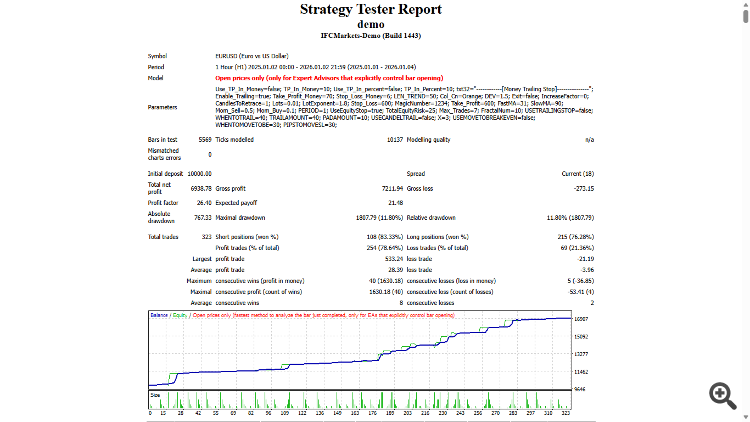Screen dimensions: 750x422
Task: Click 'consecutive wins (profit in money)' label
Action: point(260,281)
